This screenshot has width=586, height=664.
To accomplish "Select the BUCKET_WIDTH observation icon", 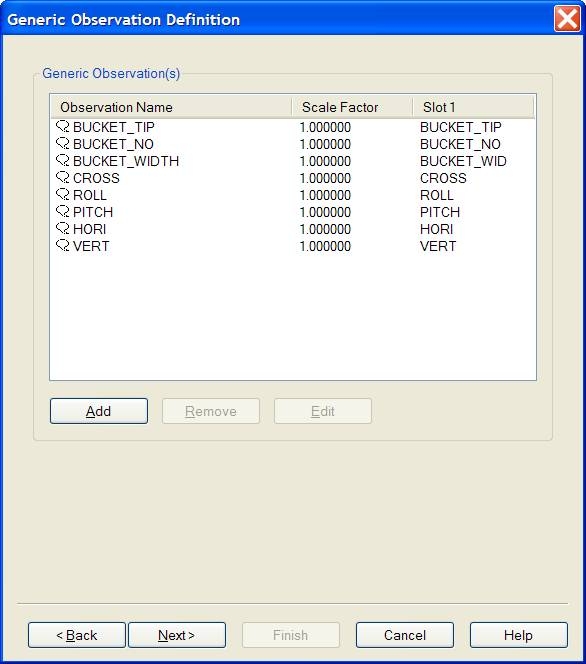I will [x=63, y=160].
